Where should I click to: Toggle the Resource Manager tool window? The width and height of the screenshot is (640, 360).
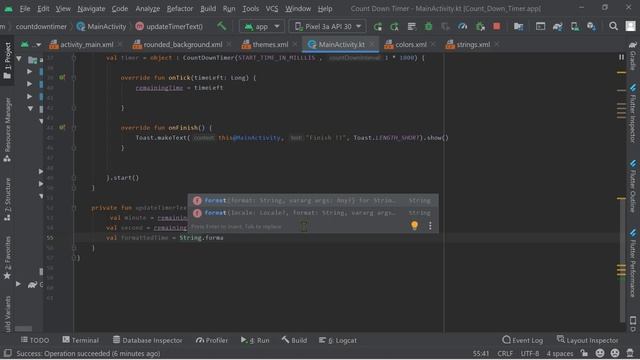[x=7, y=130]
